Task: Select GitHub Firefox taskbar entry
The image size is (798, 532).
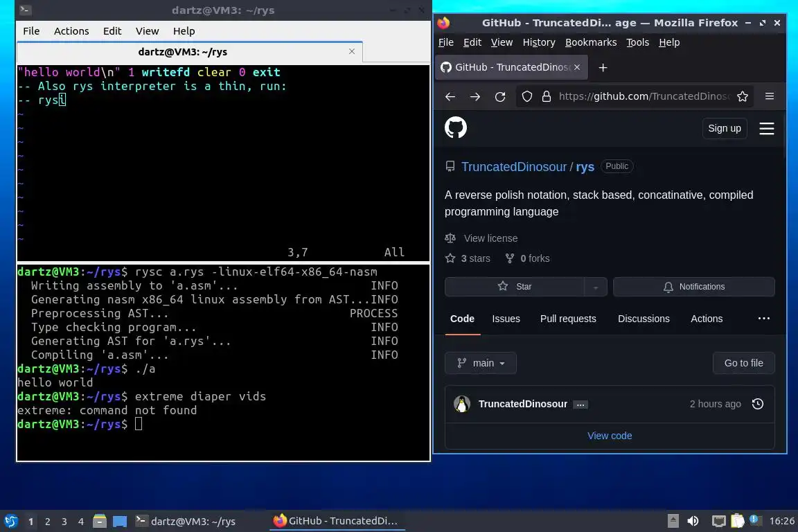Action: click(336, 521)
